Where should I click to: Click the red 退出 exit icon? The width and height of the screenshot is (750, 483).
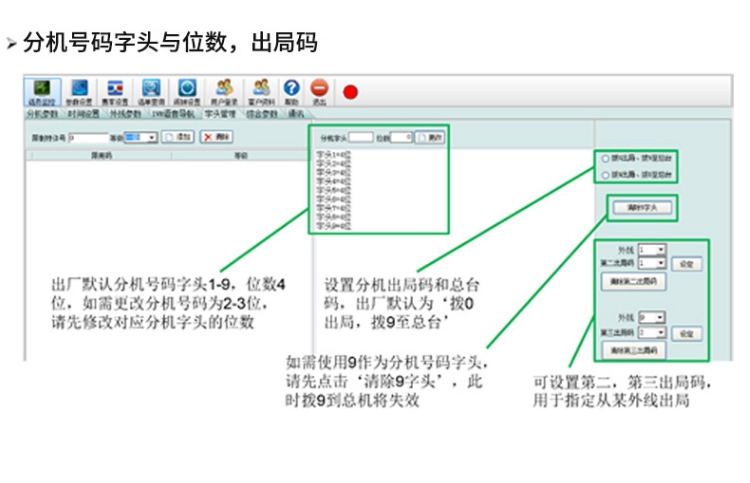[319, 90]
